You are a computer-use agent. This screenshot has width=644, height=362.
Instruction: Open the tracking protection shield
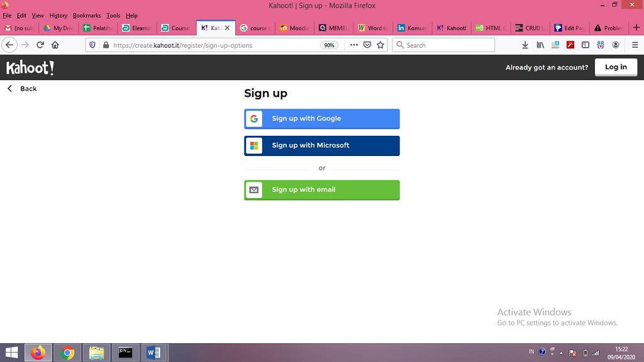92,45
